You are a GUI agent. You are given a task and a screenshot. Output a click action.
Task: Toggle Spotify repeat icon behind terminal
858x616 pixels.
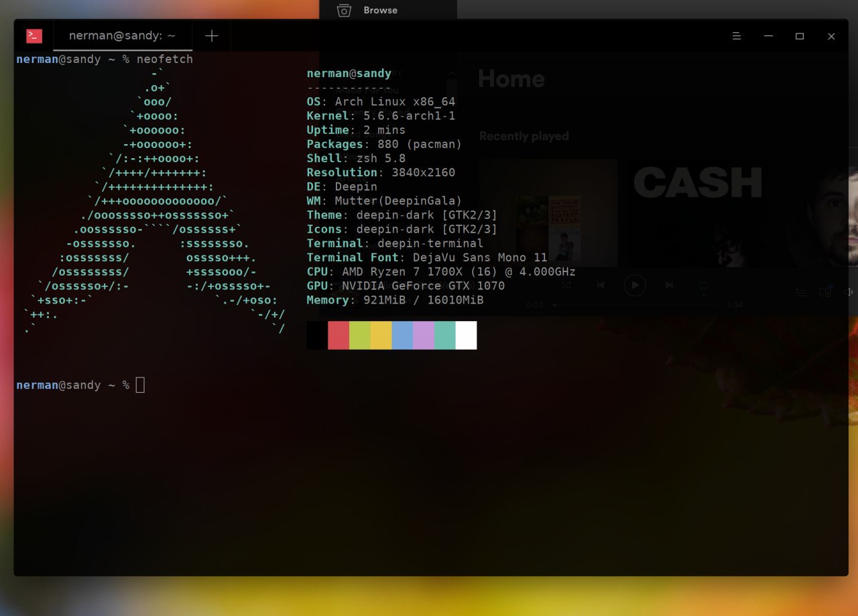[703, 285]
